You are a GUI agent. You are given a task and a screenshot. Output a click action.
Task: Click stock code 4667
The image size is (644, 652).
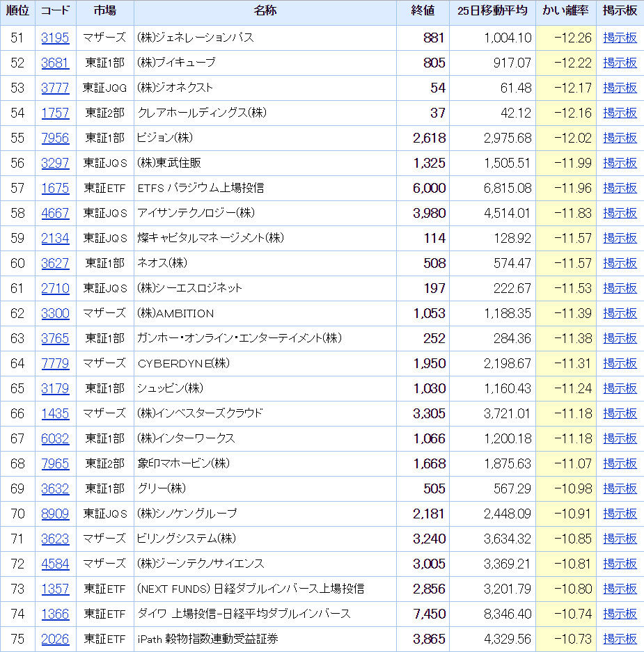(x=55, y=213)
